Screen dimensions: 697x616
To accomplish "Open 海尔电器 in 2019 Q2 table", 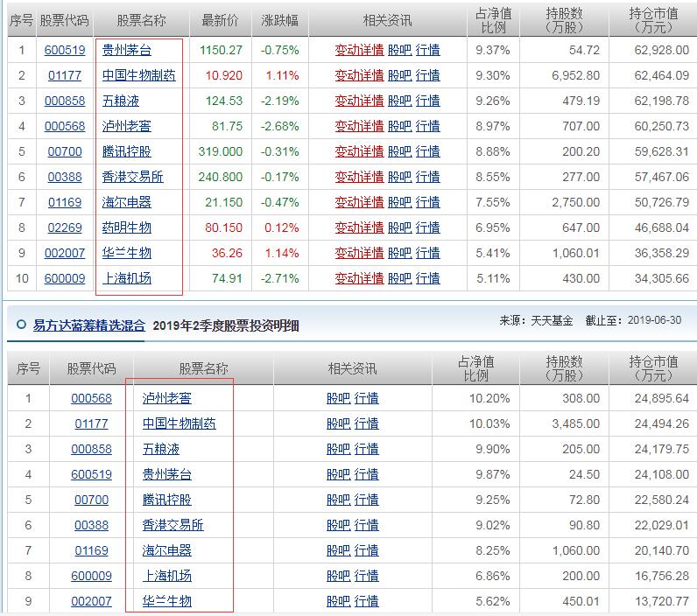I will [166, 550].
